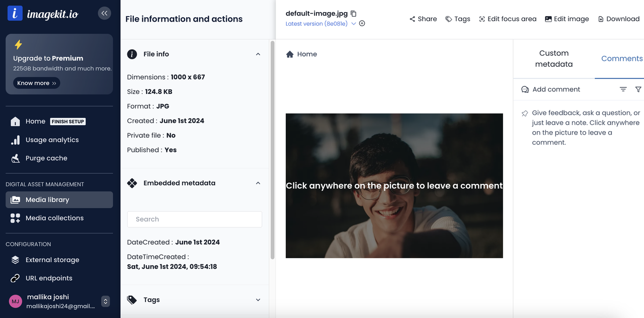The image size is (644, 318).
Task: Click the URL endpoints link icon
Action: (x=16, y=278)
